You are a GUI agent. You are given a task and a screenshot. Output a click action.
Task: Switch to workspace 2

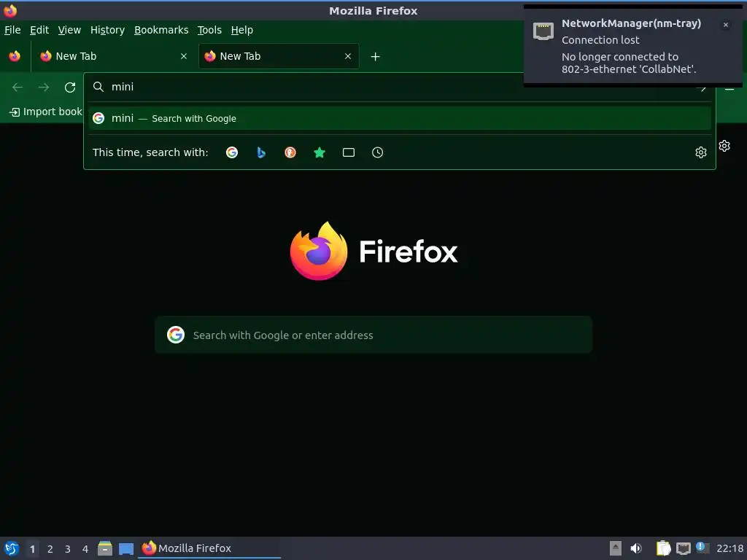click(x=50, y=549)
